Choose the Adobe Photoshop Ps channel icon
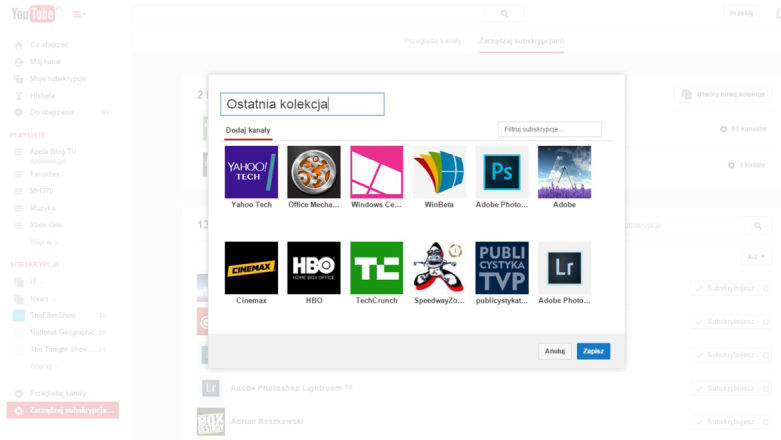The image size is (781, 440). [x=502, y=172]
